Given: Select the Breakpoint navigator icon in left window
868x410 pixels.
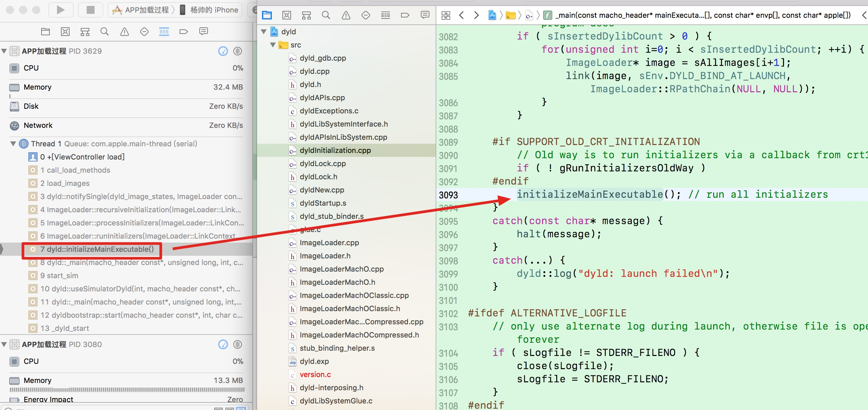Looking at the screenshot, I should [x=184, y=32].
